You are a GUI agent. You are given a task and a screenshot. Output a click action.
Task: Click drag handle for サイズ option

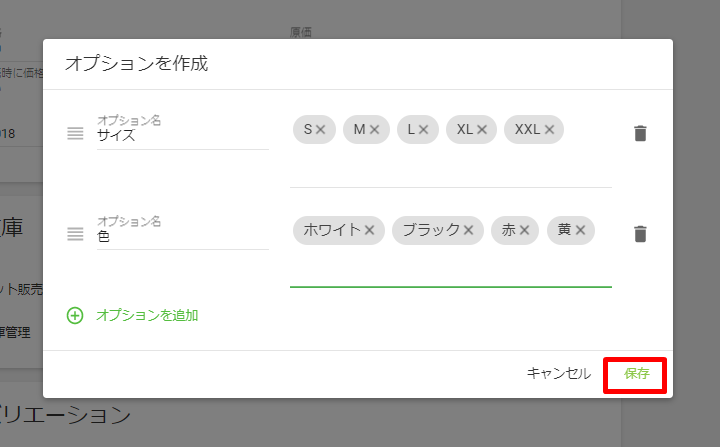pos(75,133)
